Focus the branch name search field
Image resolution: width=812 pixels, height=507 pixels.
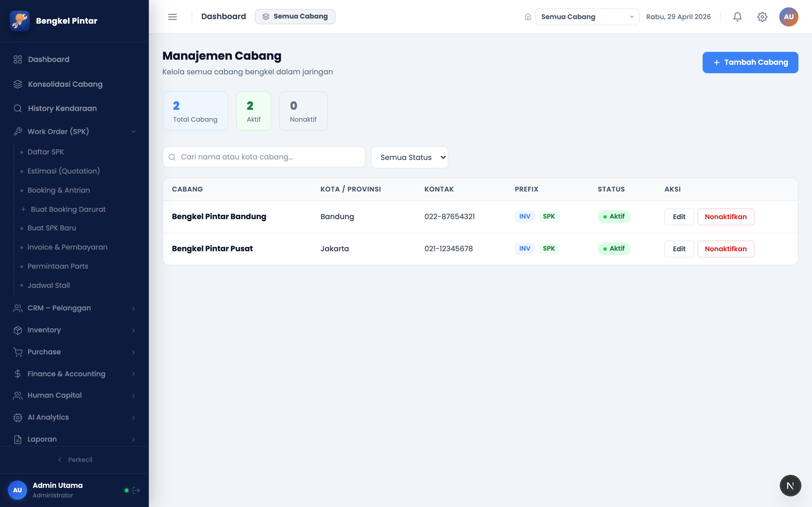(x=264, y=157)
